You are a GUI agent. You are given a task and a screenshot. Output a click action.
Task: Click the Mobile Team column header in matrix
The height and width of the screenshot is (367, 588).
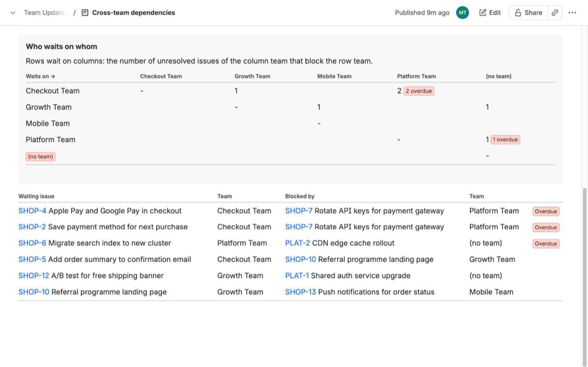(335, 76)
